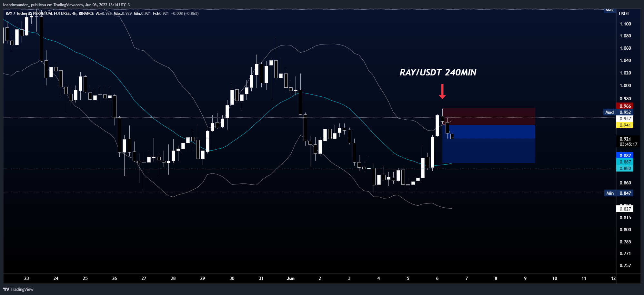
Task: Click the Fch 0.921 close value
Action: coord(161,14)
